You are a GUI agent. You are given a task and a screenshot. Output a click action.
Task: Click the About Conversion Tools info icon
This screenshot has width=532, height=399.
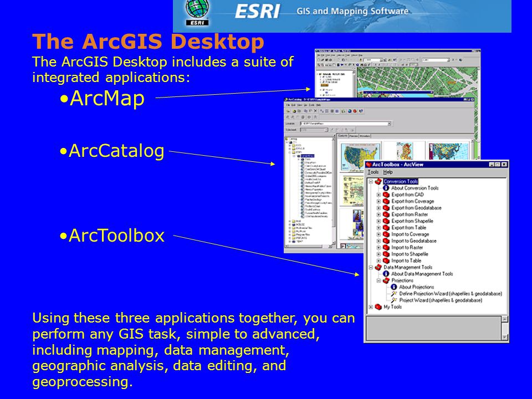[386, 188]
